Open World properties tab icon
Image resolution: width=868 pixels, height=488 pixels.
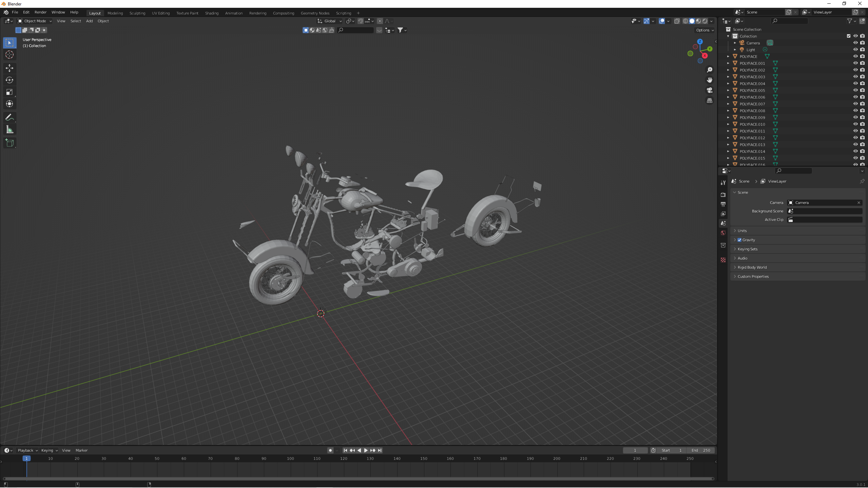click(723, 233)
